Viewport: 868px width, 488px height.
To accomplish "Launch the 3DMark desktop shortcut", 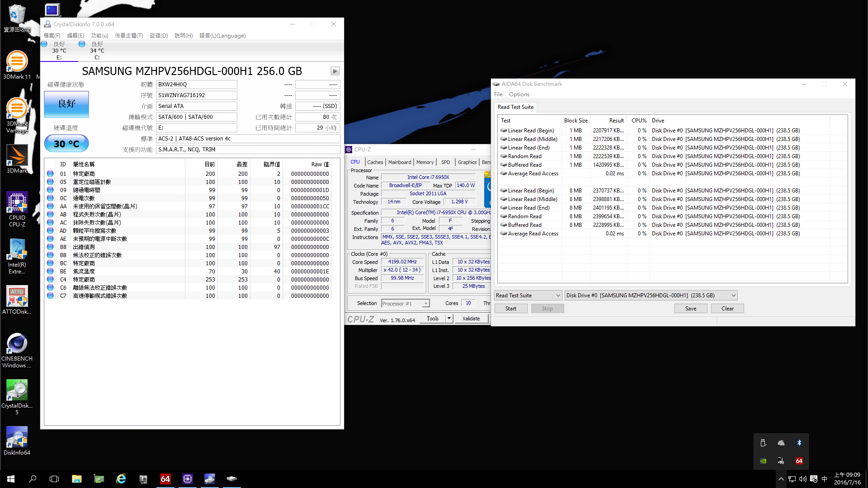I will [x=17, y=159].
